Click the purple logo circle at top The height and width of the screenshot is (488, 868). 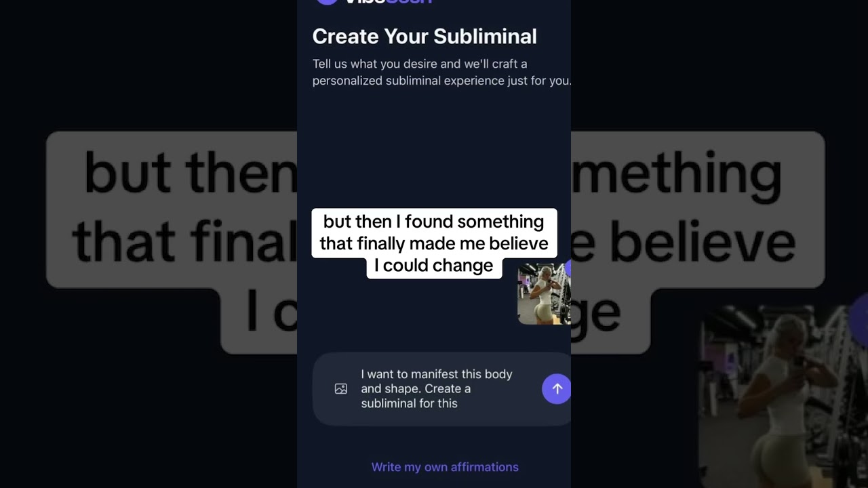point(327,2)
